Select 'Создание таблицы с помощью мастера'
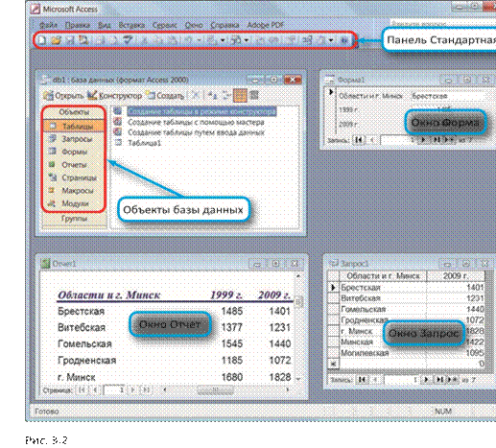 click(x=196, y=122)
